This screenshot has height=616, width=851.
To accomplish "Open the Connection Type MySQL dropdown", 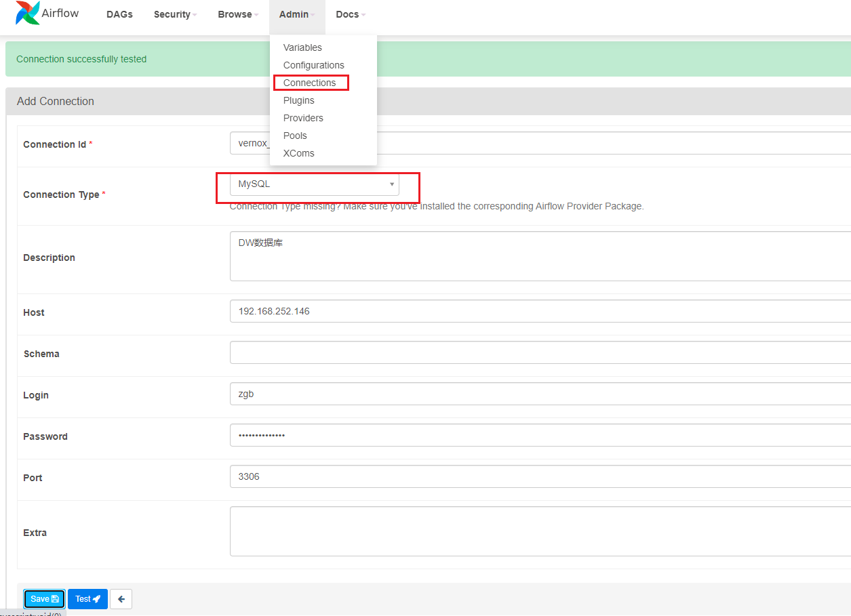I will point(314,184).
